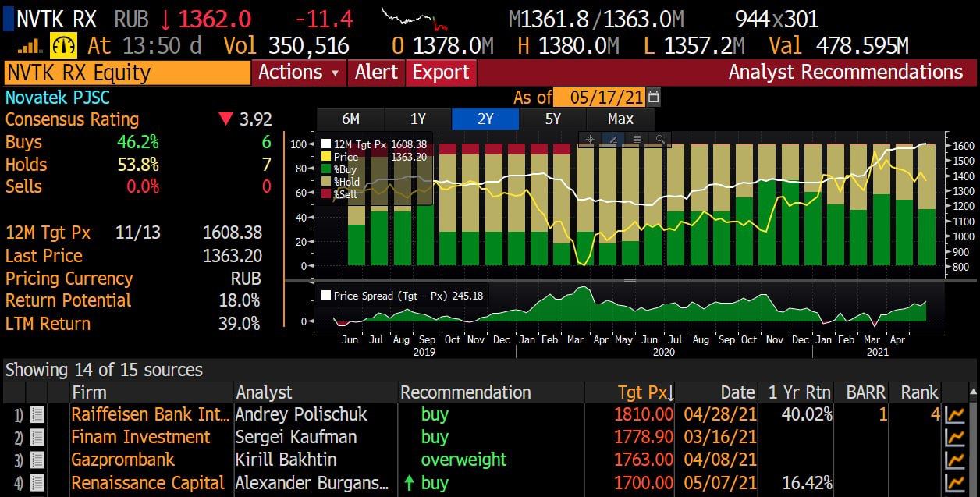Open the calendar picker beside As of date
Screen dimensions: 980x497
(x=654, y=98)
